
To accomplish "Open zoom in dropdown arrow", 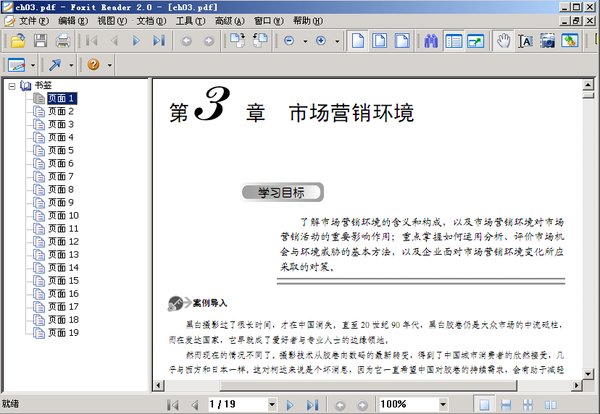I will click(337, 41).
